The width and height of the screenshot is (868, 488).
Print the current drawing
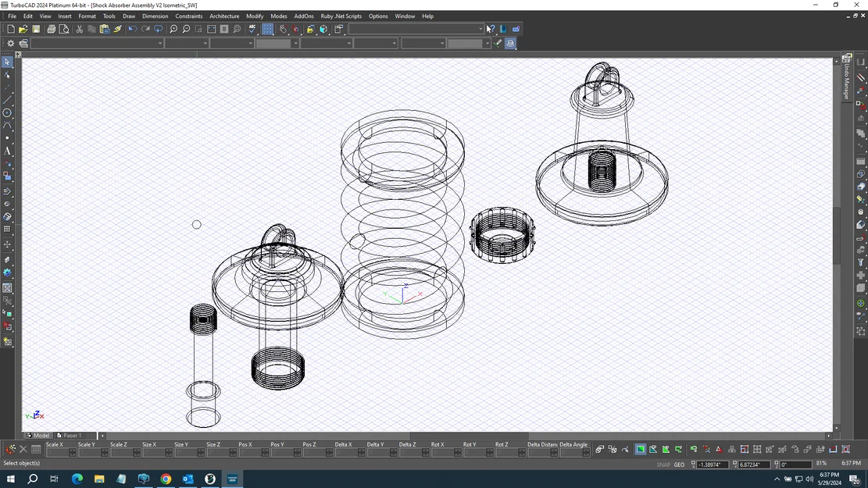[x=51, y=29]
